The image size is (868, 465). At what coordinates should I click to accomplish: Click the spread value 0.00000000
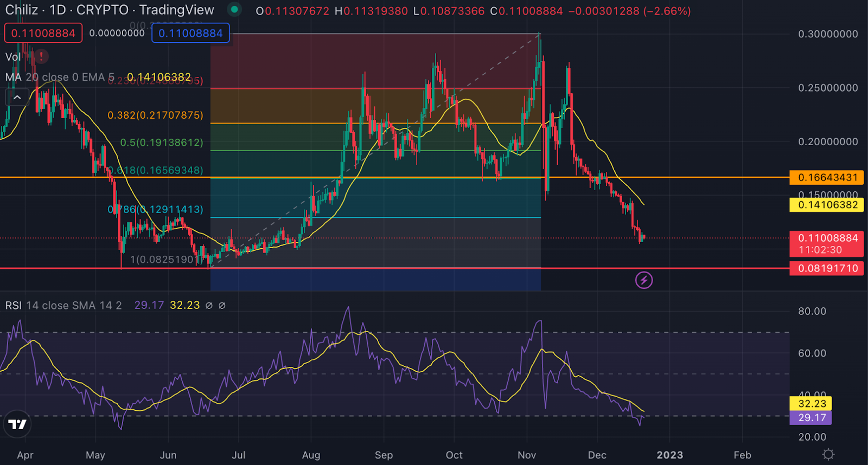pyautogui.click(x=117, y=33)
